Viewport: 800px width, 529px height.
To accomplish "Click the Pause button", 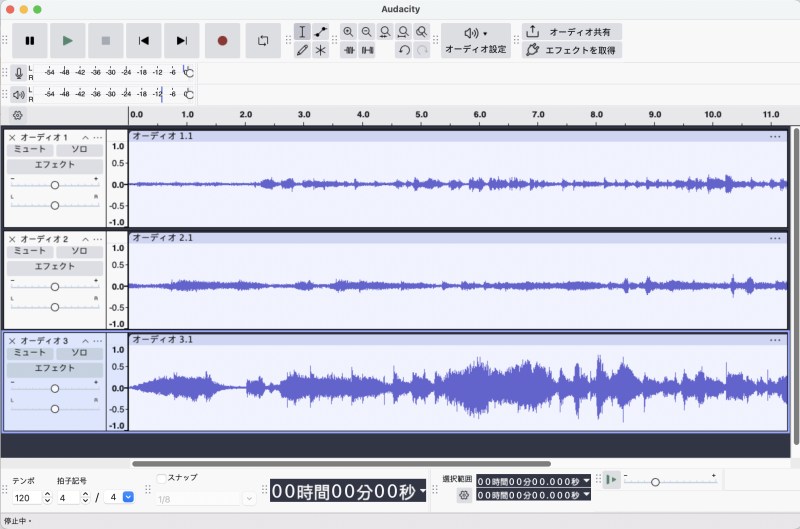I will [30, 41].
